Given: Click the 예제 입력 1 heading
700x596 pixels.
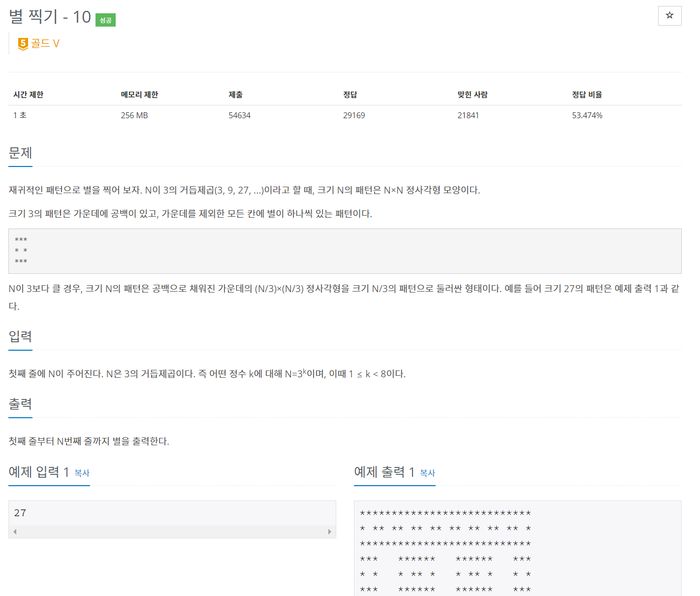Looking at the screenshot, I should point(39,472).
